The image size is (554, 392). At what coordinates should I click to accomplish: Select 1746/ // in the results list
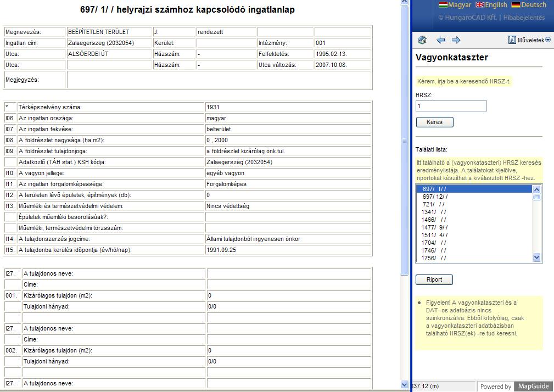point(474,251)
